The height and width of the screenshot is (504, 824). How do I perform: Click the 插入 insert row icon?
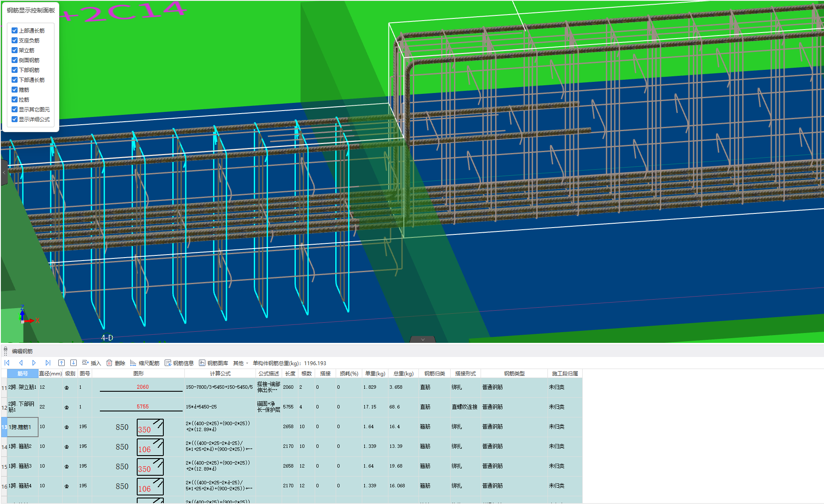[85, 363]
